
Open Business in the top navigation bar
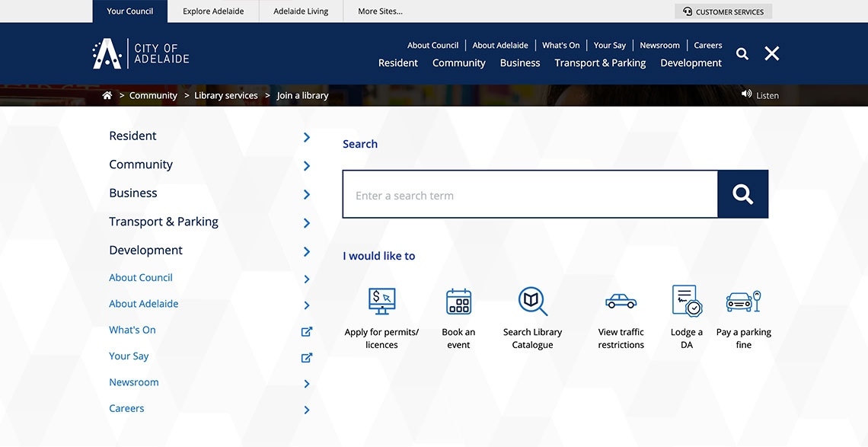(x=520, y=62)
